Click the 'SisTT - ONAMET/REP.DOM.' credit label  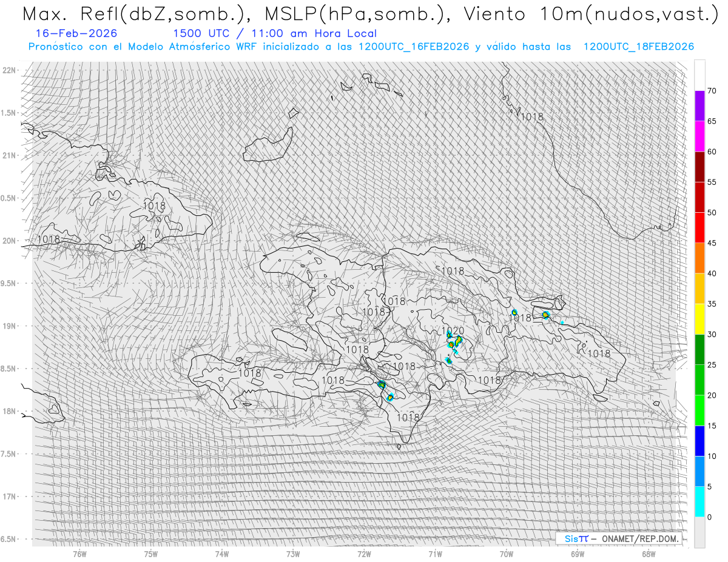(619, 538)
